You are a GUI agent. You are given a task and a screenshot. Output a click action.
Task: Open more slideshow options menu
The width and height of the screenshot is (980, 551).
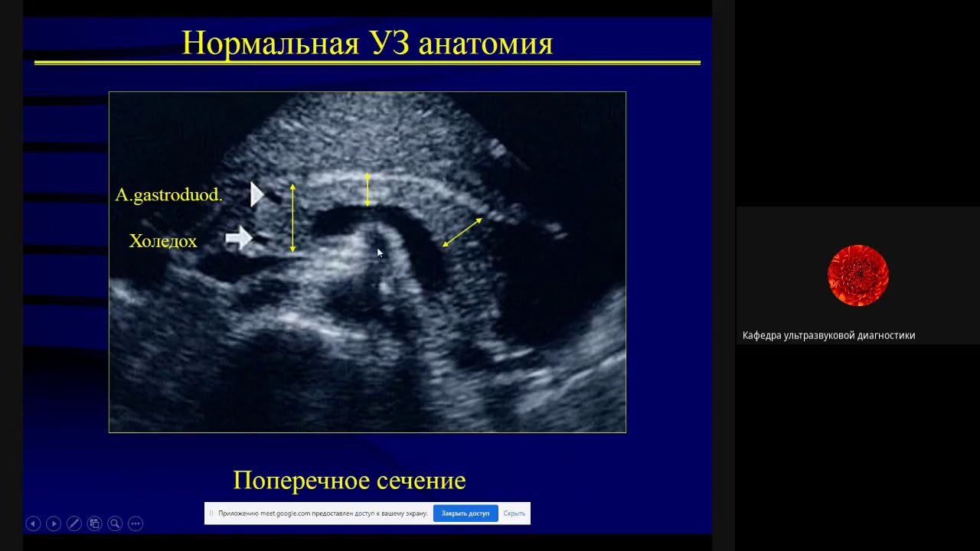coord(136,523)
